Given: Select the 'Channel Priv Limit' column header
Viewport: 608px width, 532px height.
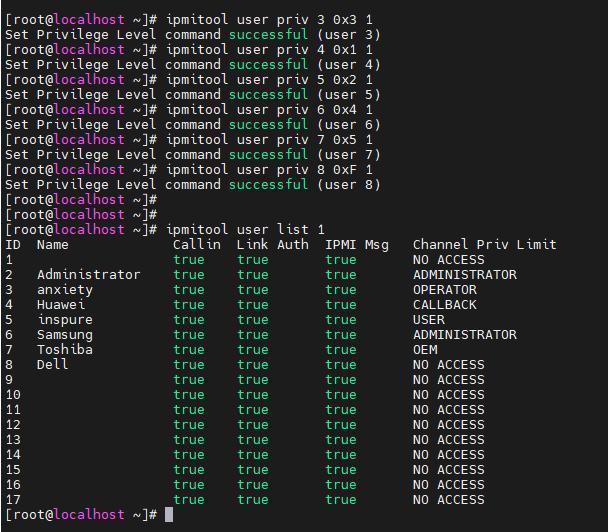Looking at the screenshot, I should pos(484,245).
